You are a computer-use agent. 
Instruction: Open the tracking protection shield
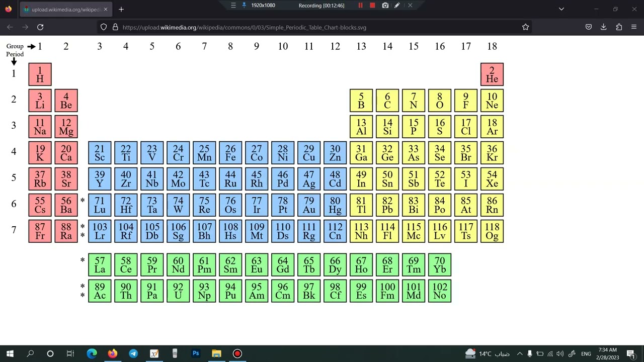[x=104, y=27]
